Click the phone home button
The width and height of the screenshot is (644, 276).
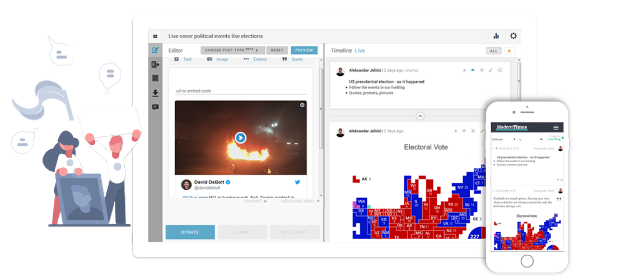tap(527, 261)
